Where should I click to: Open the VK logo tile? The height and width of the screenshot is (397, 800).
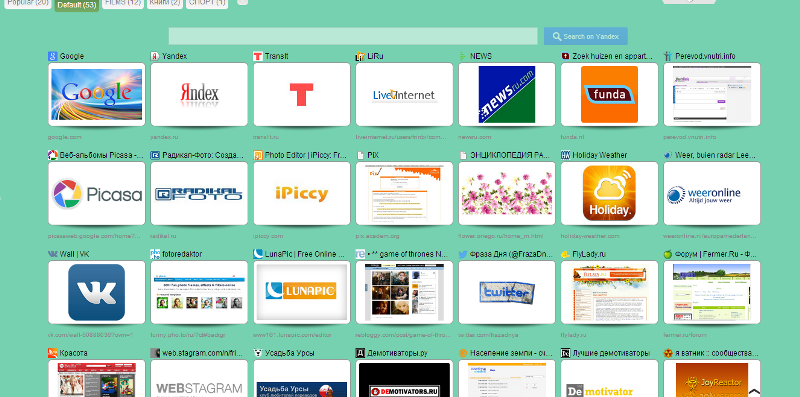tap(96, 292)
